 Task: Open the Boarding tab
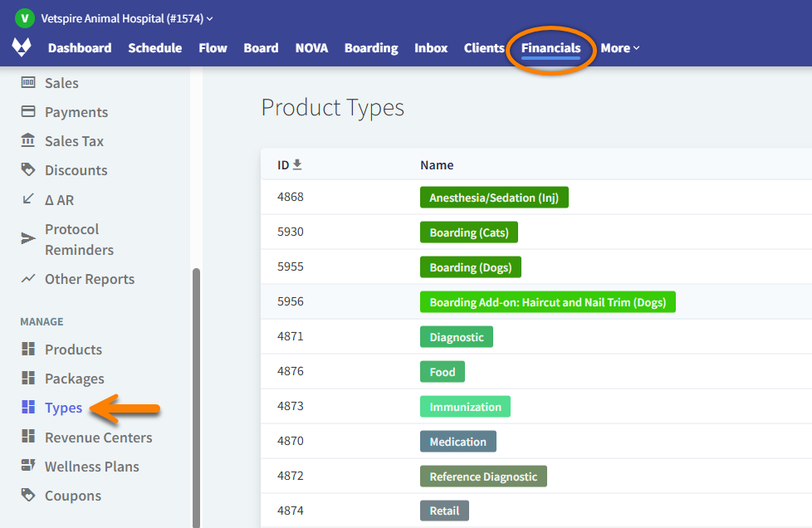(x=371, y=48)
